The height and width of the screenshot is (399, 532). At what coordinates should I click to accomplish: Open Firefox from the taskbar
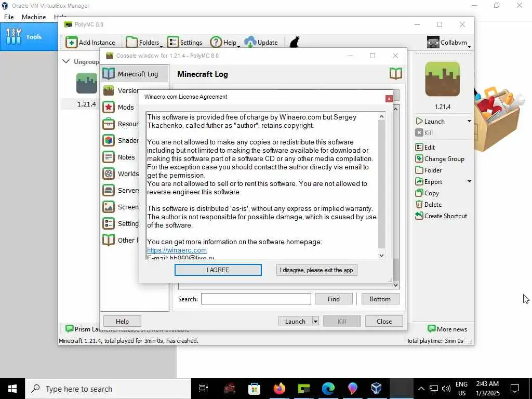point(279,389)
